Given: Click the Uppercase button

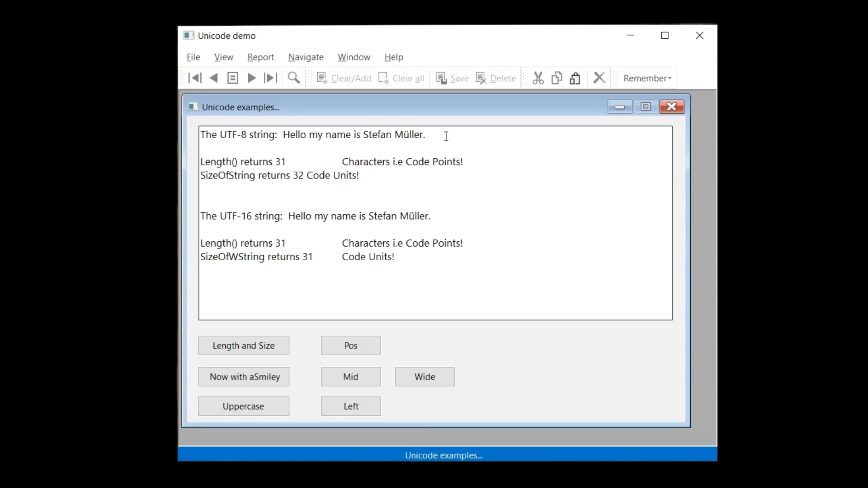Looking at the screenshot, I should pos(243,406).
